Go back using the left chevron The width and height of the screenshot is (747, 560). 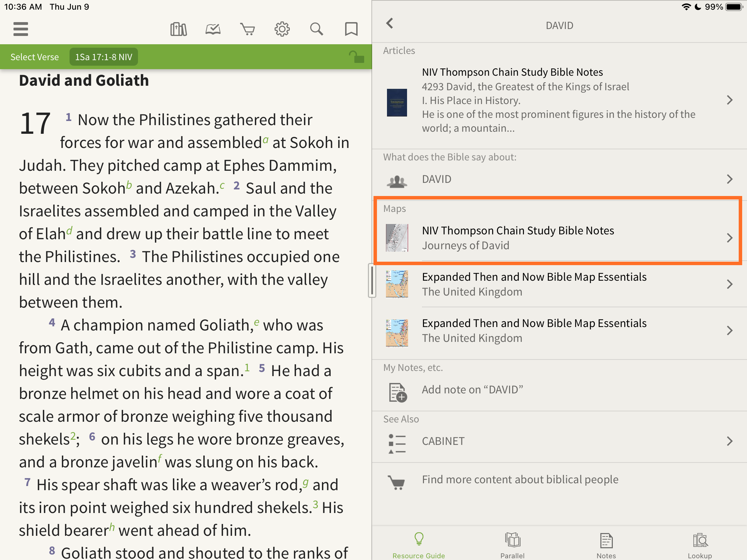[x=390, y=24]
